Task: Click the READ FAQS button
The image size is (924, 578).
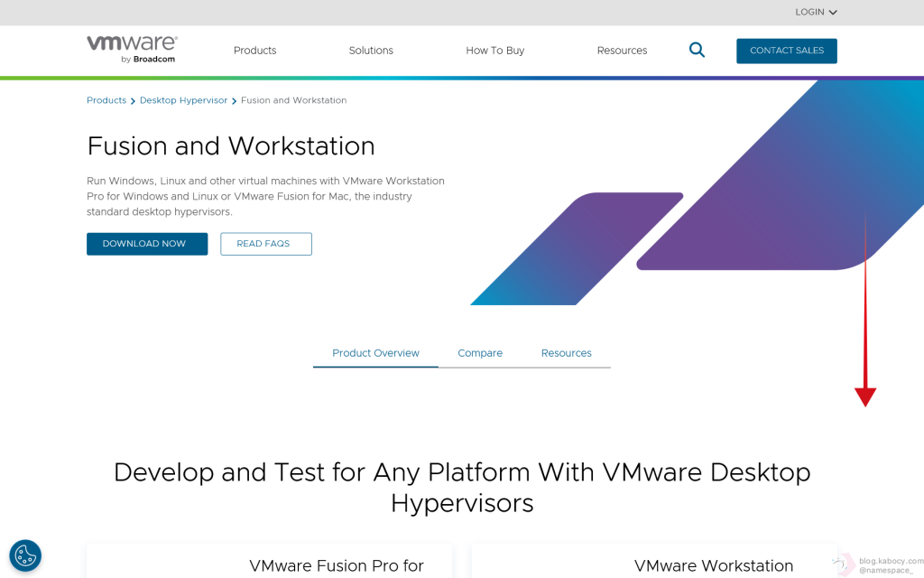Action: 266,244
